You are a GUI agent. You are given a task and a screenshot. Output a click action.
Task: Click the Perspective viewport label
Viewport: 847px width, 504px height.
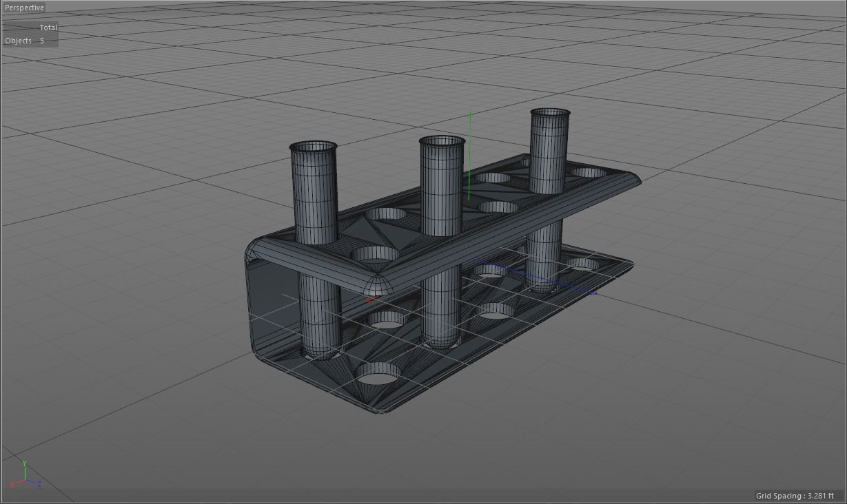coord(24,8)
